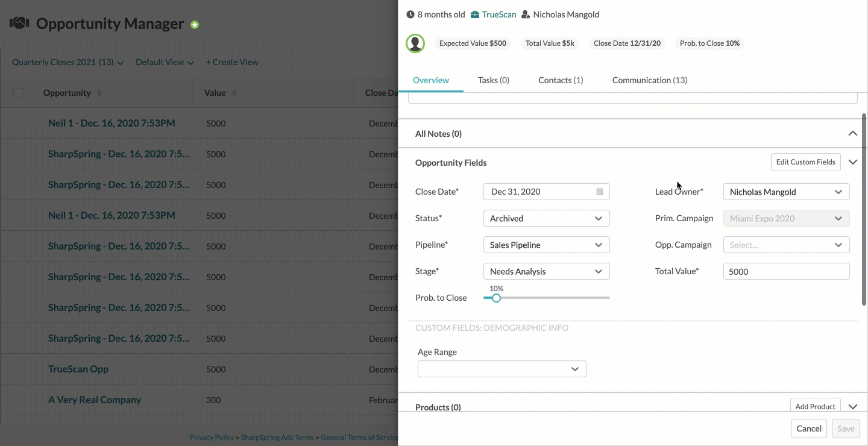The width and height of the screenshot is (868, 446).
Task: Open the Privacy Policy link
Action: pyautogui.click(x=212, y=438)
